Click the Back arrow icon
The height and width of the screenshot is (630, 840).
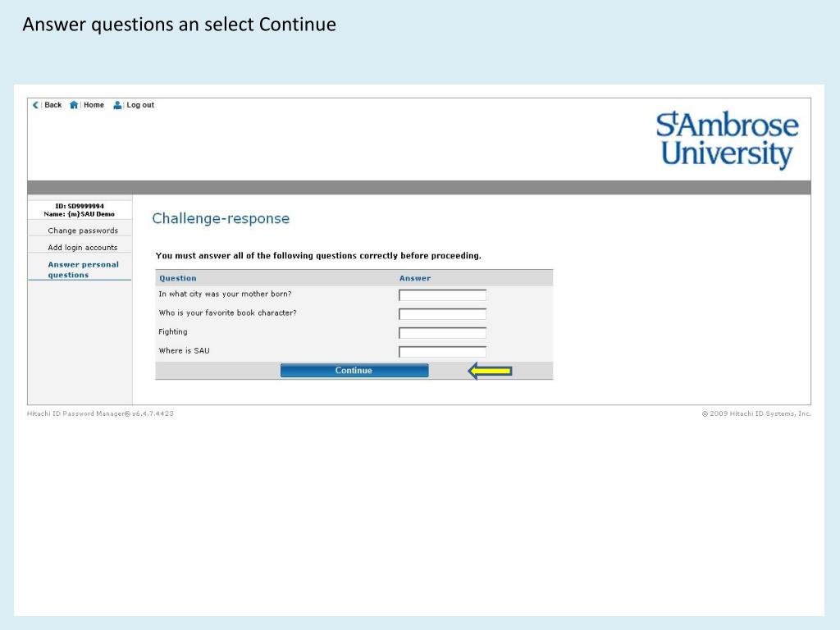(x=35, y=105)
